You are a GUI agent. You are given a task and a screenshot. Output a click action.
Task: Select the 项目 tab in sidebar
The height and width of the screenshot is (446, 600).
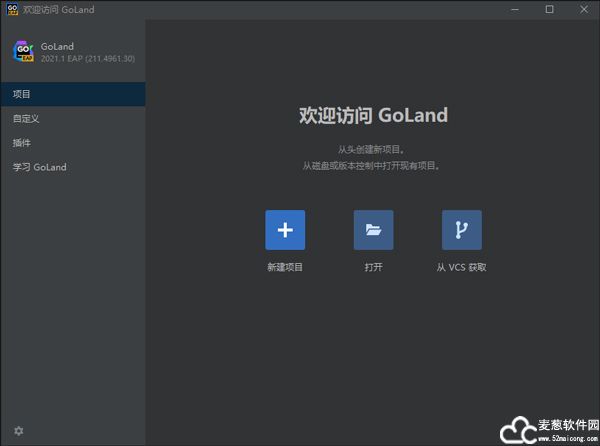[73, 94]
